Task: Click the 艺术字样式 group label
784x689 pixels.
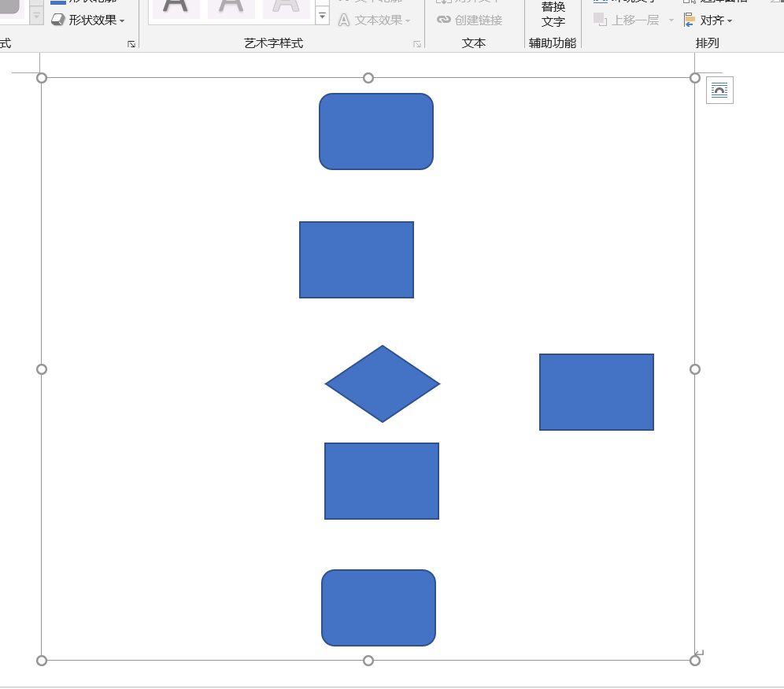Action: pyautogui.click(x=273, y=43)
